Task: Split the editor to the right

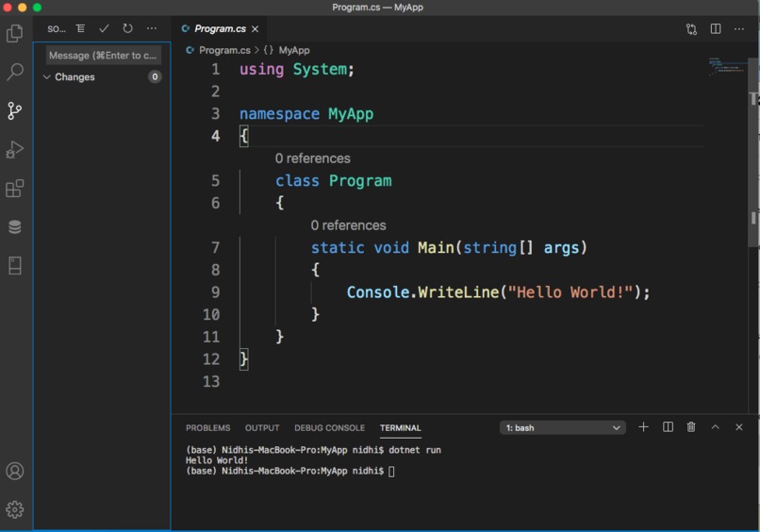Action: (x=716, y=29)
